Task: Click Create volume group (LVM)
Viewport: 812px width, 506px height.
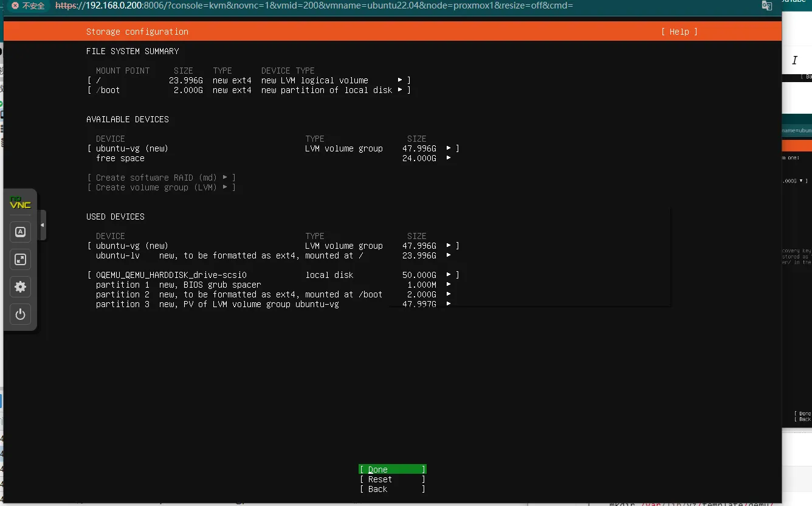Action: pyautogui.click(x=161, y=187)
